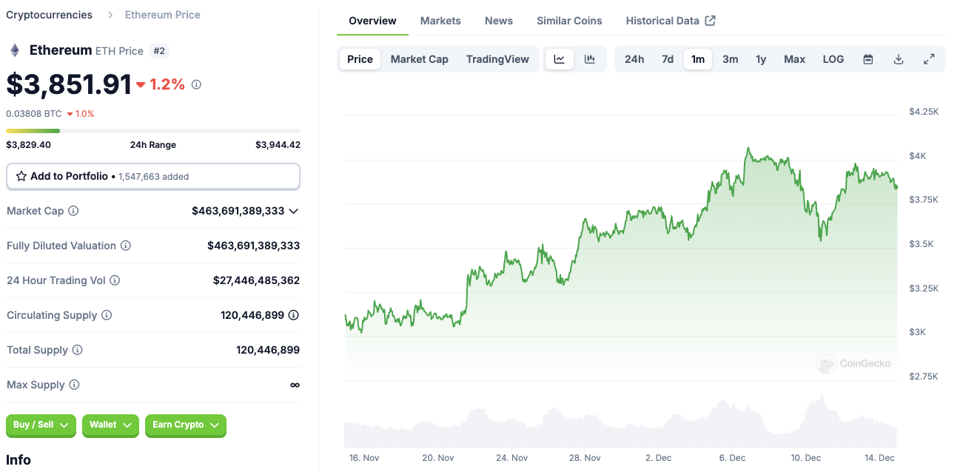980x472 pixels.
Task: Click Add to Portfolio button
Action: (153, 177)
